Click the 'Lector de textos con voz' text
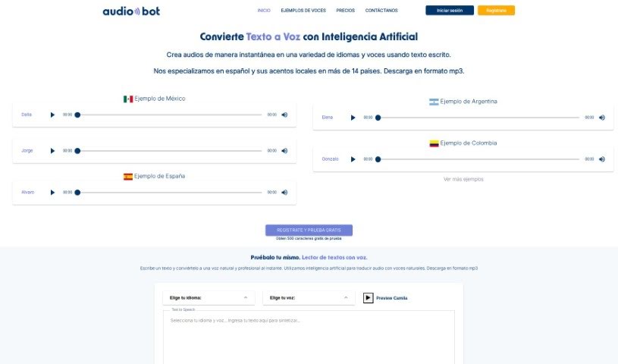The width and height of the screenshot is (618, 364). coord(334,258)
